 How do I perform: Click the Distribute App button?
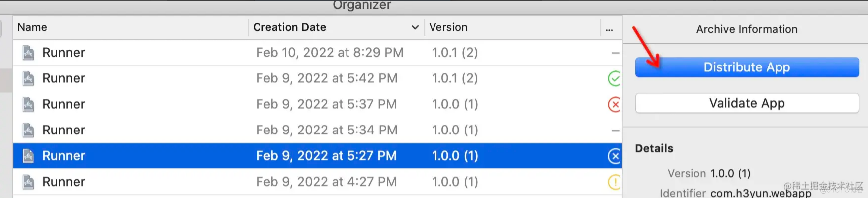[x=747, y=67]
